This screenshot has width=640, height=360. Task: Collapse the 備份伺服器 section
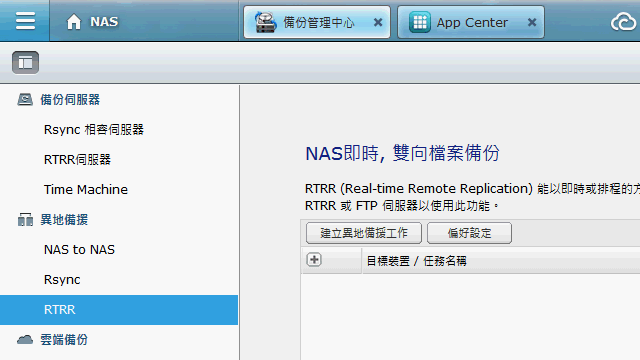[x=70, y=100]
